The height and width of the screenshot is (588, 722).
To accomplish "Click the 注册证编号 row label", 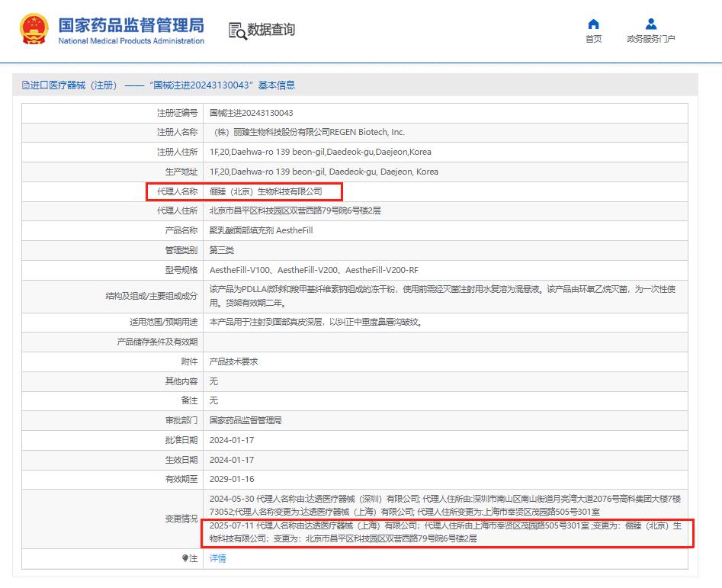I will pos(178,113).
